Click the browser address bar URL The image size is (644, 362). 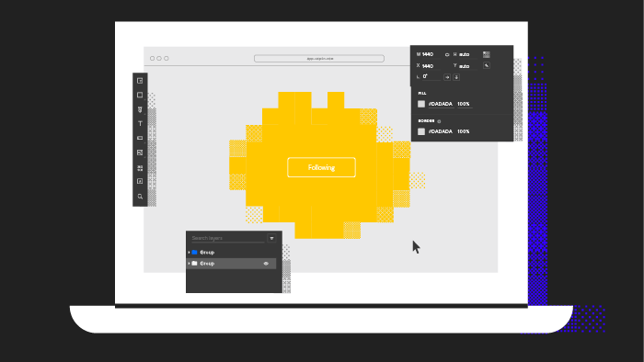[319, 59]
